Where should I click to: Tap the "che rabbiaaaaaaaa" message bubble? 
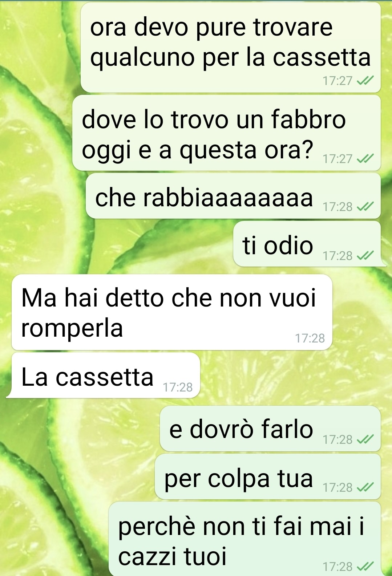pos(233,196)
